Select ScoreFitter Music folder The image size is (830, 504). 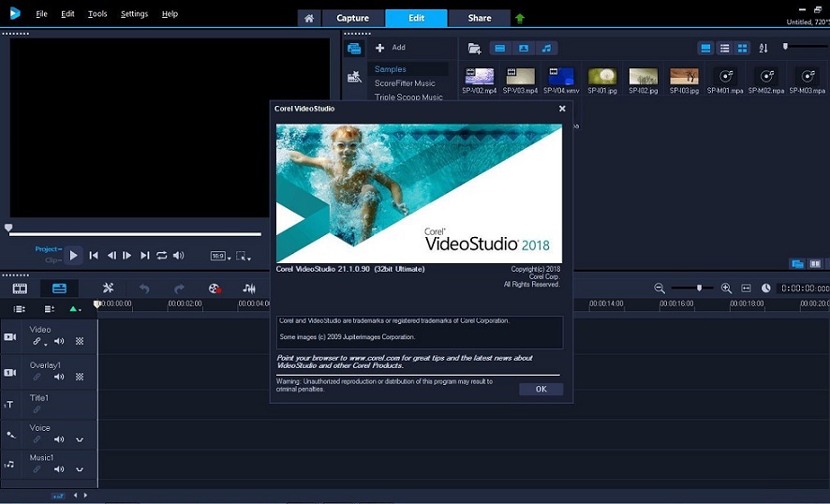point(405,83)
